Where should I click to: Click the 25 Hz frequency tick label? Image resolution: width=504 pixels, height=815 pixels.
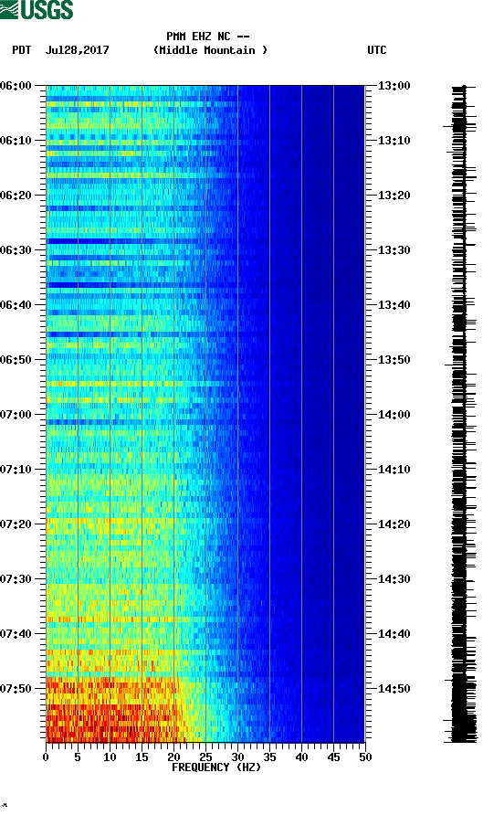(205, 757)
